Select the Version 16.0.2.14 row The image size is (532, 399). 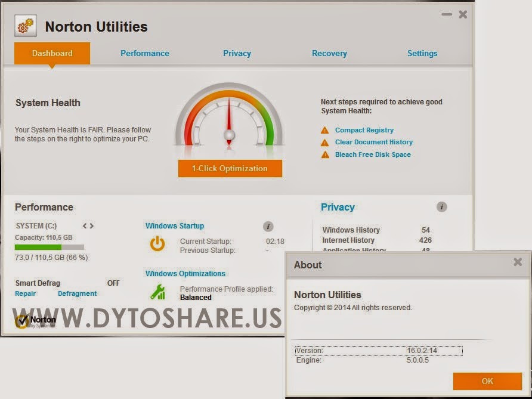379,351
